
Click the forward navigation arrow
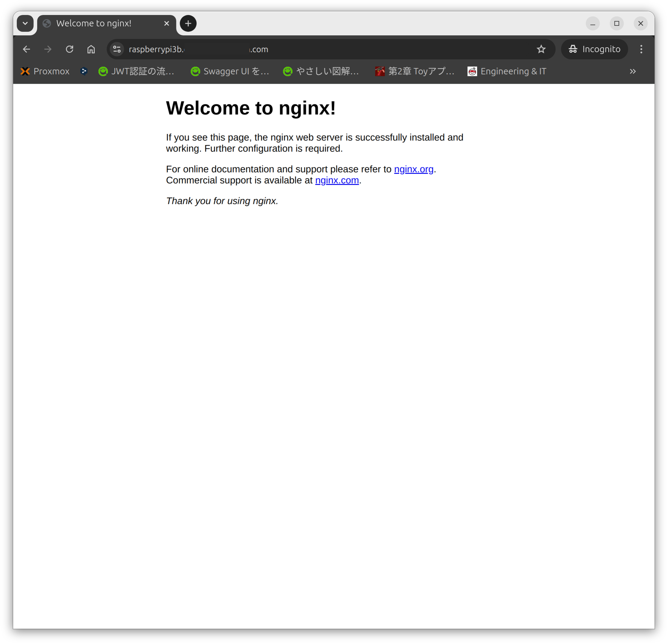click(48, 49)
